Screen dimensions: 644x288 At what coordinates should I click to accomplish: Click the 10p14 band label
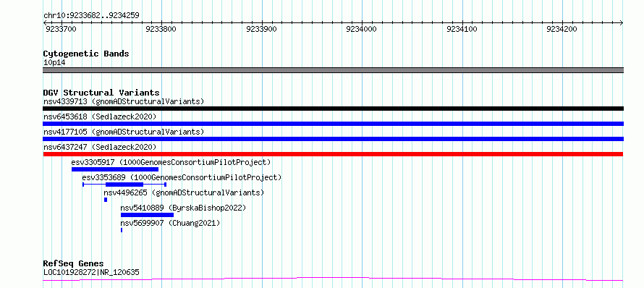pos(54,63)
